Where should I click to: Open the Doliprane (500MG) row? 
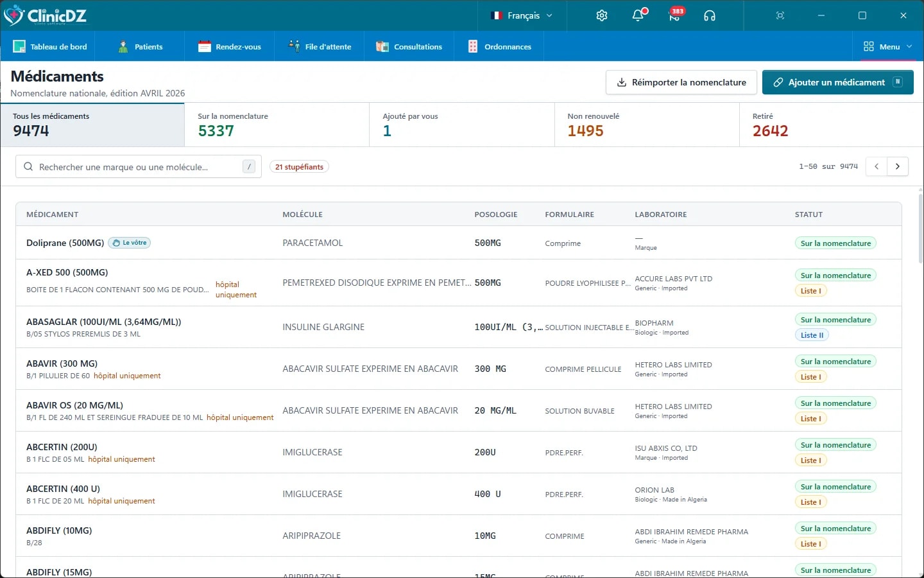point(459,243)
